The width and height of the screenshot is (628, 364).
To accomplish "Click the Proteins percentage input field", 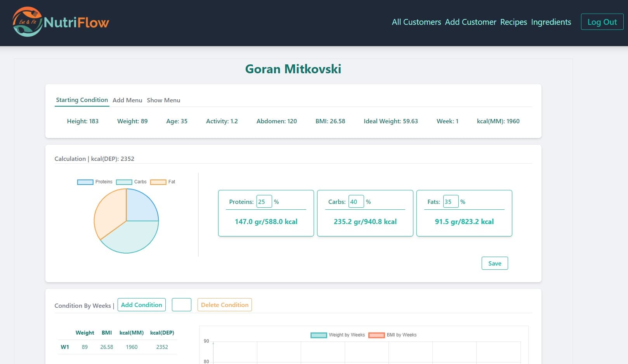I will (x=264, y=202).
